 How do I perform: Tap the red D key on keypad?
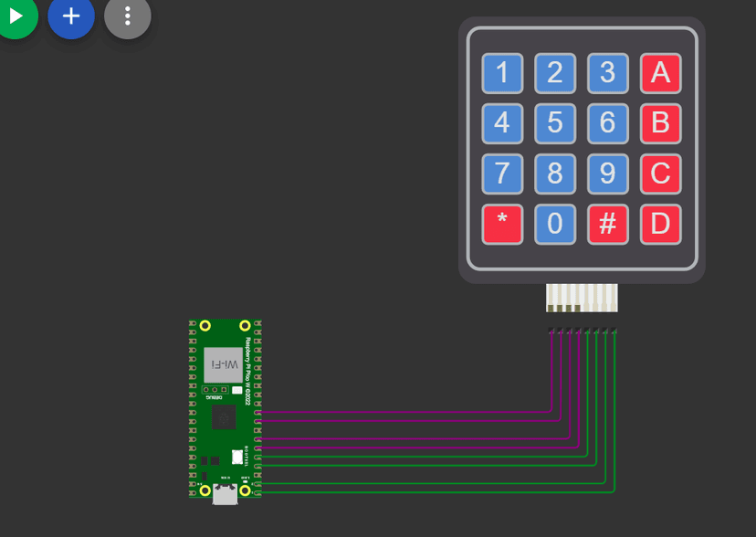click(x=660, y=224)
